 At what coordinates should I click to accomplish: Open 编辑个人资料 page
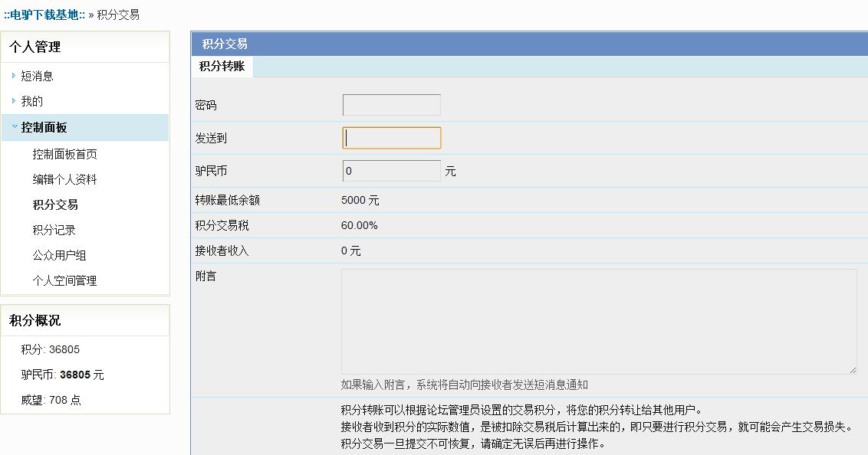(64, 180)
